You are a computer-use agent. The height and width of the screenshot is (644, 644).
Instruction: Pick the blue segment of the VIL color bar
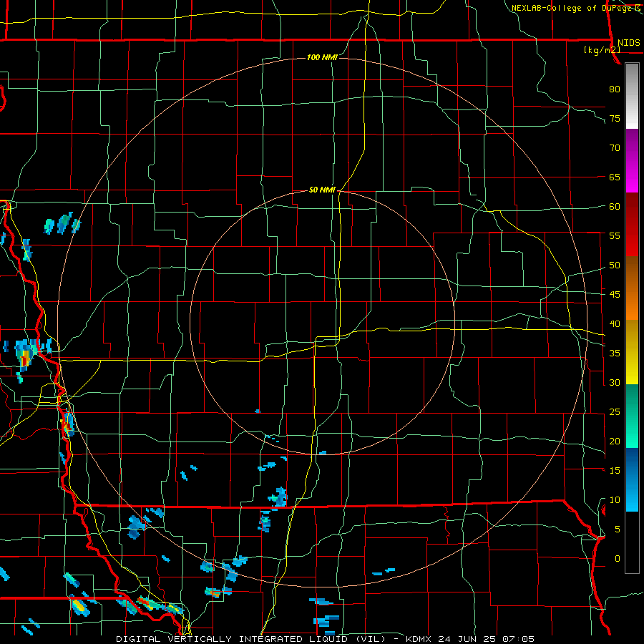click(632, 479)
